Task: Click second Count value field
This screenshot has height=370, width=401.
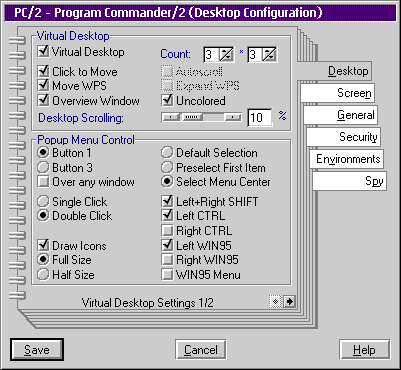Action: click(255, 54)
